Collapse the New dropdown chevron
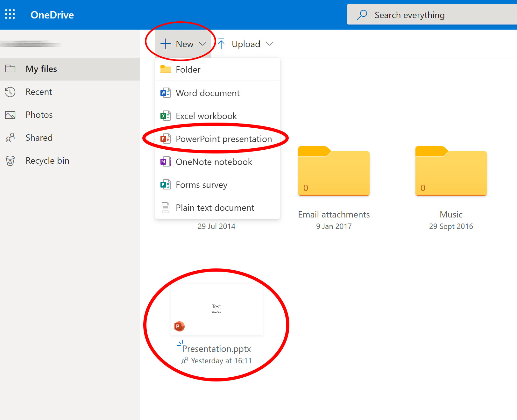The width and height of the screenshot is (517, 420). pos(202,44)
